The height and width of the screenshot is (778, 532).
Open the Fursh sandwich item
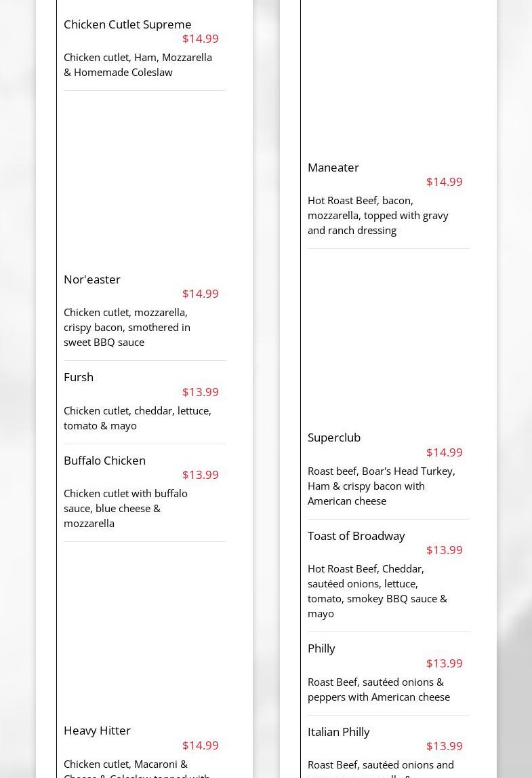pos(79,377)
